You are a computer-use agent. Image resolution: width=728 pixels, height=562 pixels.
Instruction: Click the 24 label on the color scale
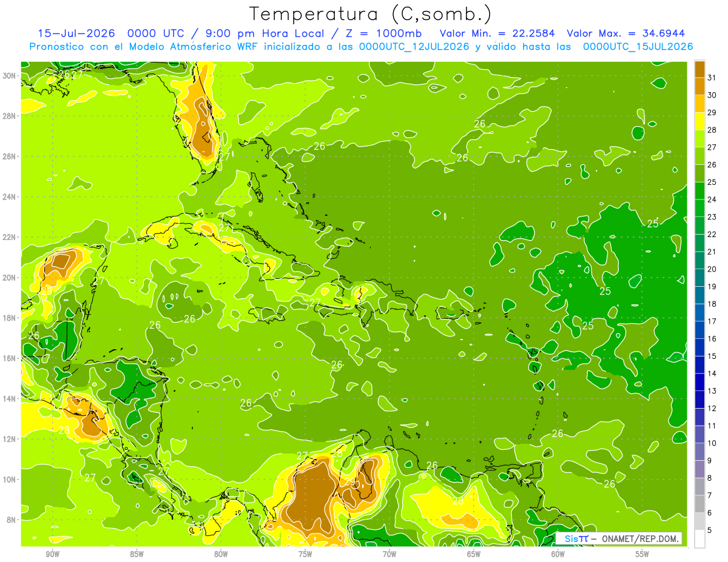712,199
